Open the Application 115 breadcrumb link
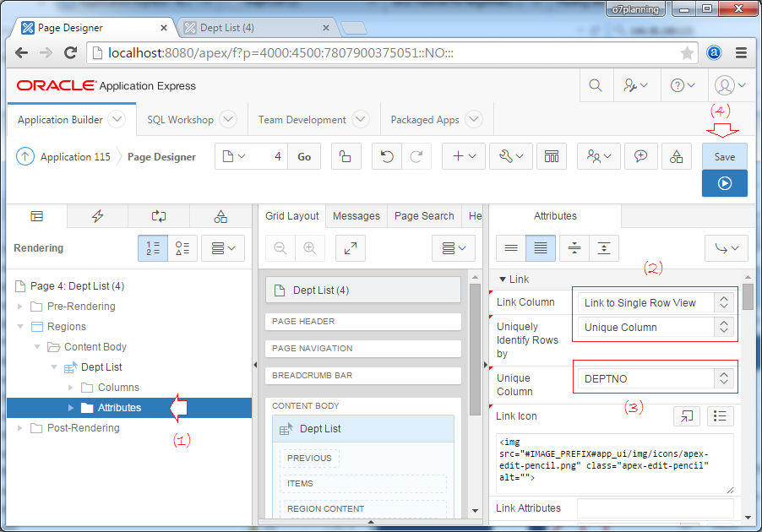This screenshot has height=532, width=762. pyautogui.click(x=75, y=157)
